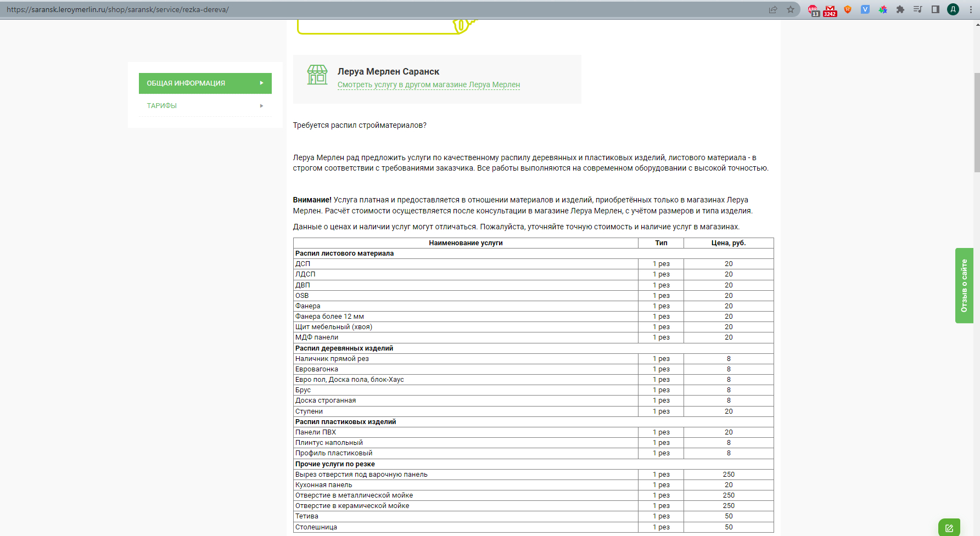Image resolution: width=980 pixels, height=536 pixels.
Task: Open Gmail checker extension showing 3242
Action: coord(830,9)
